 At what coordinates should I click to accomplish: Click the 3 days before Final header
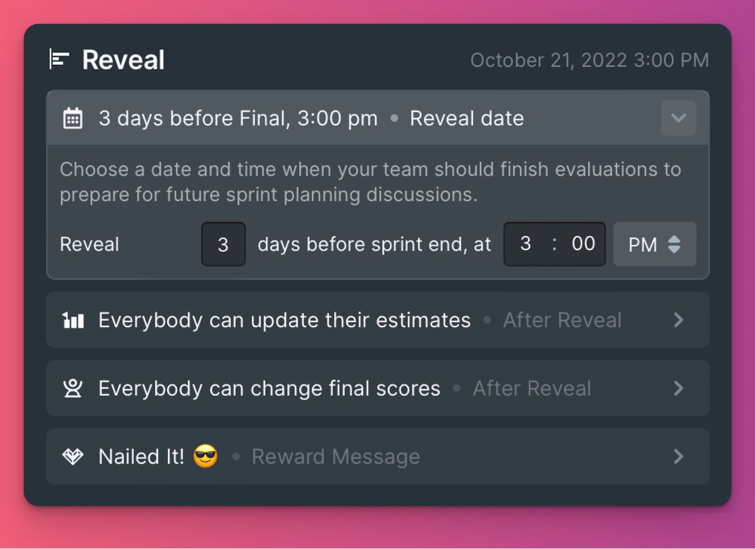238,118
